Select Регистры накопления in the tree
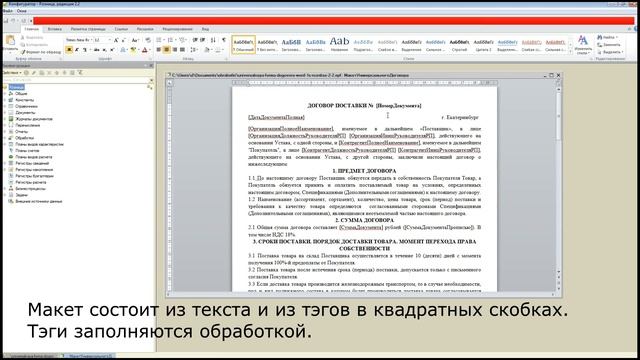Viewport: 640px width, 360px height. (x=34, y=169)
